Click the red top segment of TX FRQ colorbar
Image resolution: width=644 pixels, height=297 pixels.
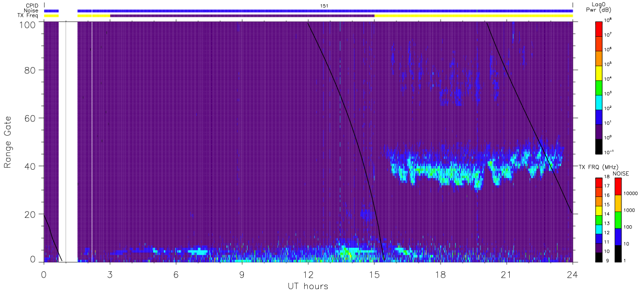pos(599,183)
